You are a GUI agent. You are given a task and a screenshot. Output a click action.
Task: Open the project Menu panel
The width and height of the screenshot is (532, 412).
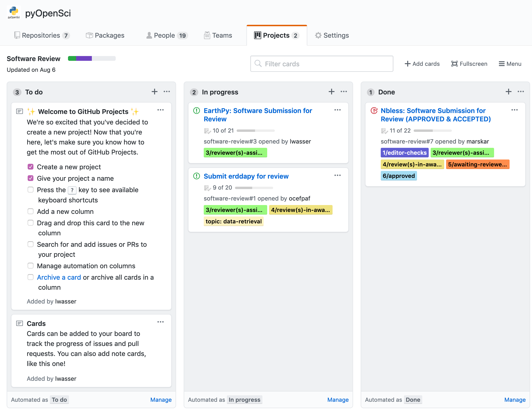(x=510, y=64)
